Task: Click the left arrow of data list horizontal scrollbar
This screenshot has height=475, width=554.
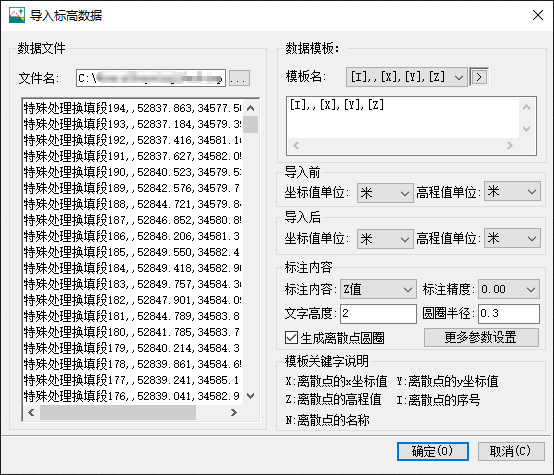Action: pyautogui.click(x=31, y=412)
